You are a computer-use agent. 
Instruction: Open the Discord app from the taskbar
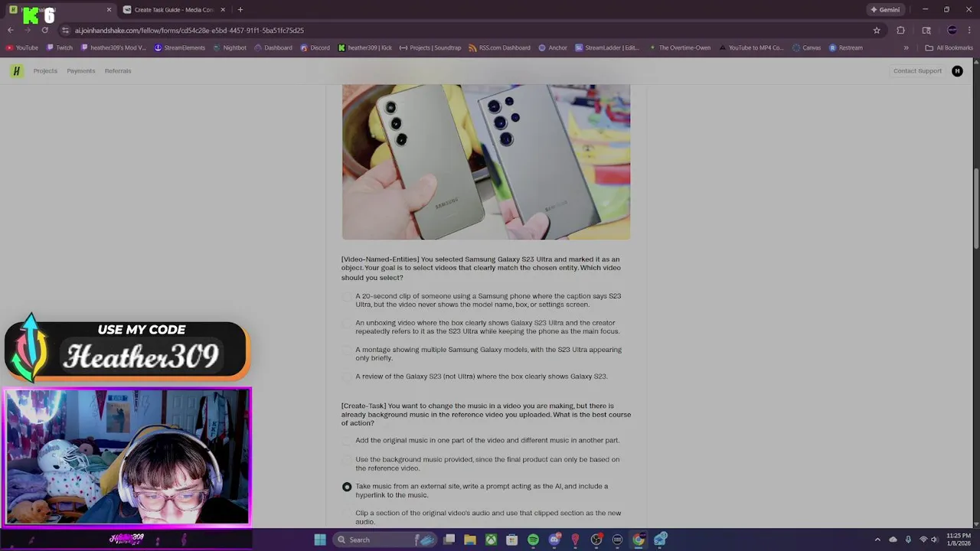(x=554, y=540)
